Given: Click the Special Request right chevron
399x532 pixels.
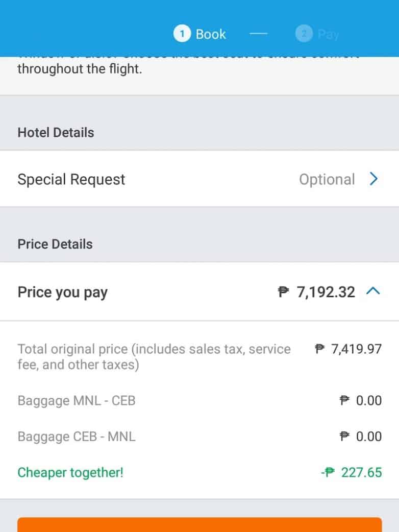Looking at the screenshot, I should [x=374, y=179].
